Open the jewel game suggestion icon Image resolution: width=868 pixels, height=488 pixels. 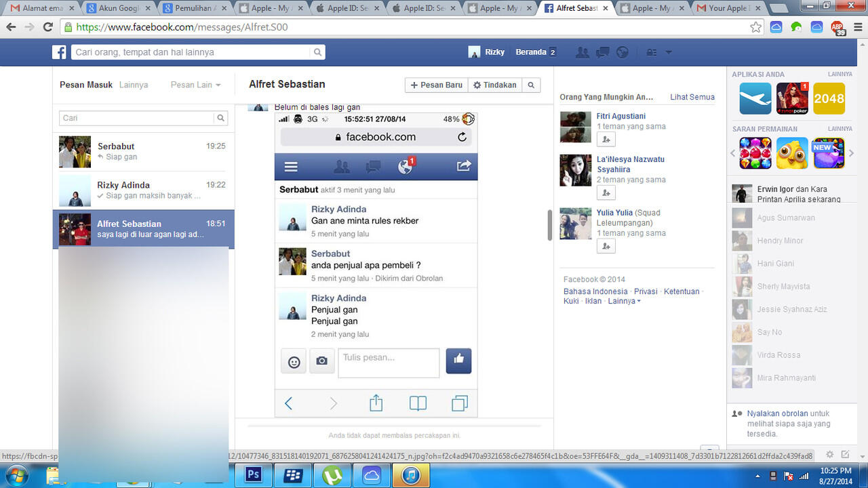click(x=755, y=153)
